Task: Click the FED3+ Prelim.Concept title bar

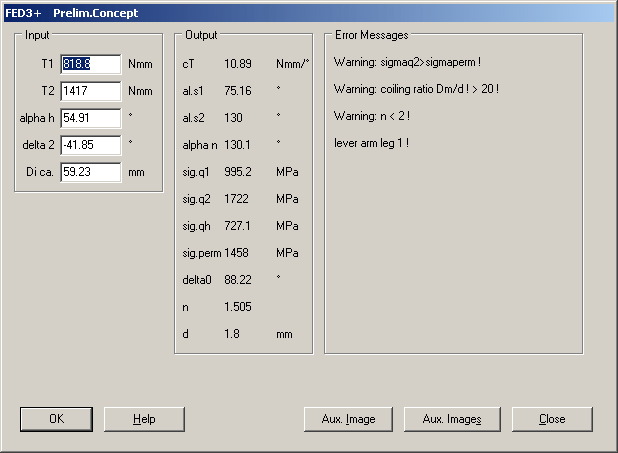Action: click(300, 13)
